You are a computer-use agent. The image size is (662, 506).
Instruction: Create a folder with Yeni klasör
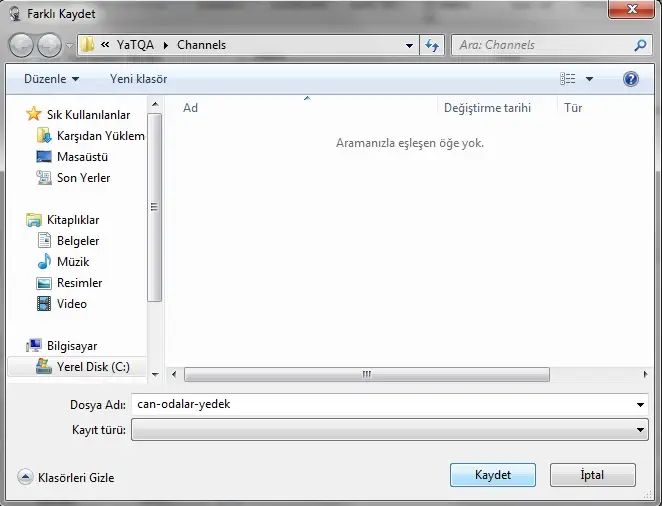click(138, 79)
